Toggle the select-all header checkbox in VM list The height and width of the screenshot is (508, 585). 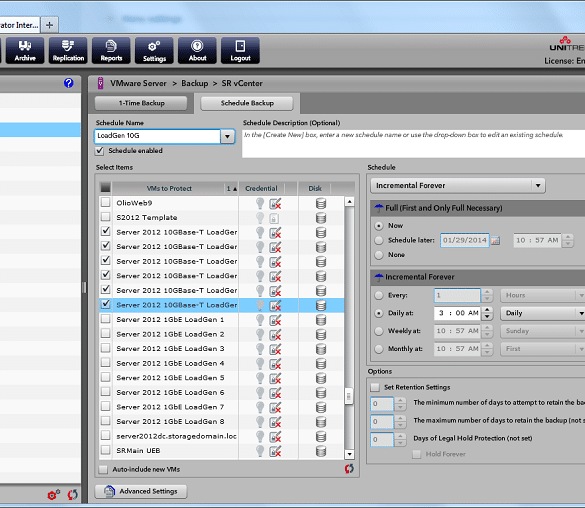(106, 188)
